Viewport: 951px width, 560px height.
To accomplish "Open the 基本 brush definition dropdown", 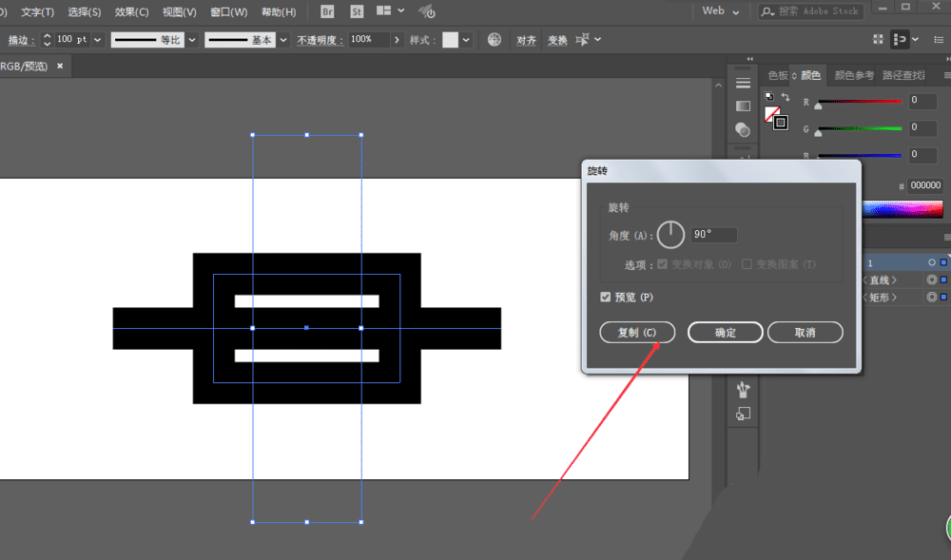I will [283, 40].
